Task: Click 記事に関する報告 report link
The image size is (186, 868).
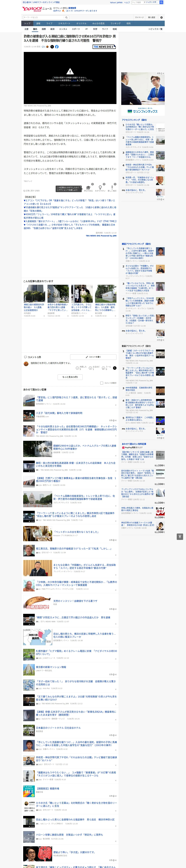Action: click(x=31, y=191)
